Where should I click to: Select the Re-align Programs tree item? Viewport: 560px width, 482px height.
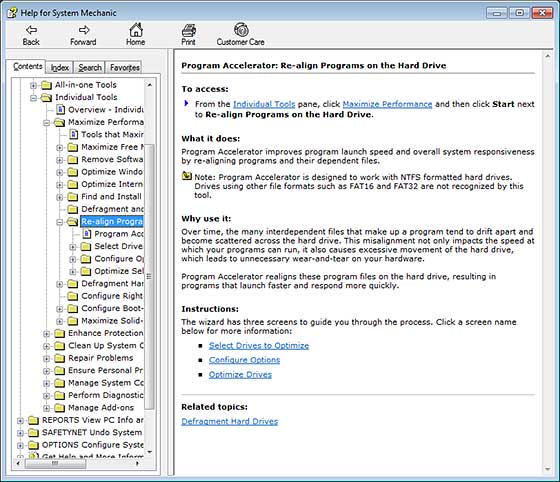tap(112, 222)
